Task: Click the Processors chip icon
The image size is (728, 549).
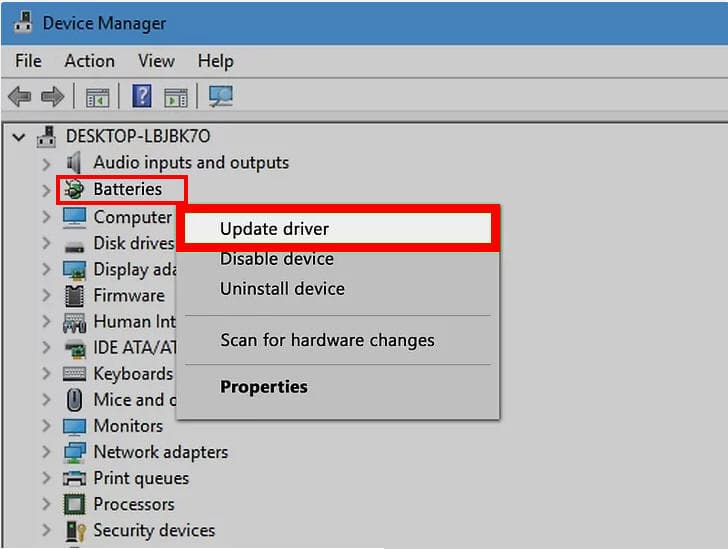Action: tap(74, 504)
